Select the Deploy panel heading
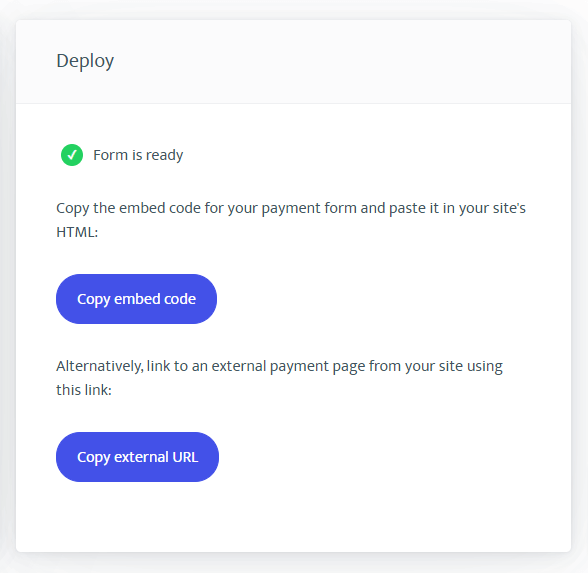 coord(85,61)
